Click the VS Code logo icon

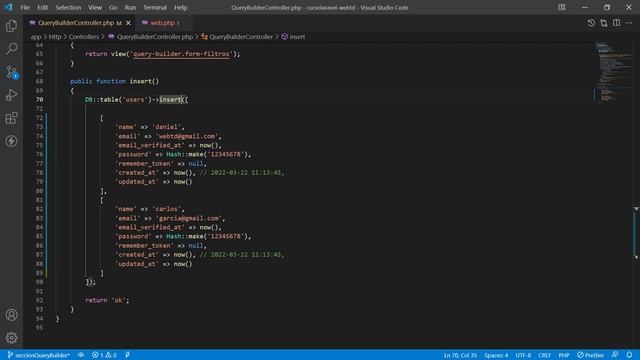(x=9, y=7)
